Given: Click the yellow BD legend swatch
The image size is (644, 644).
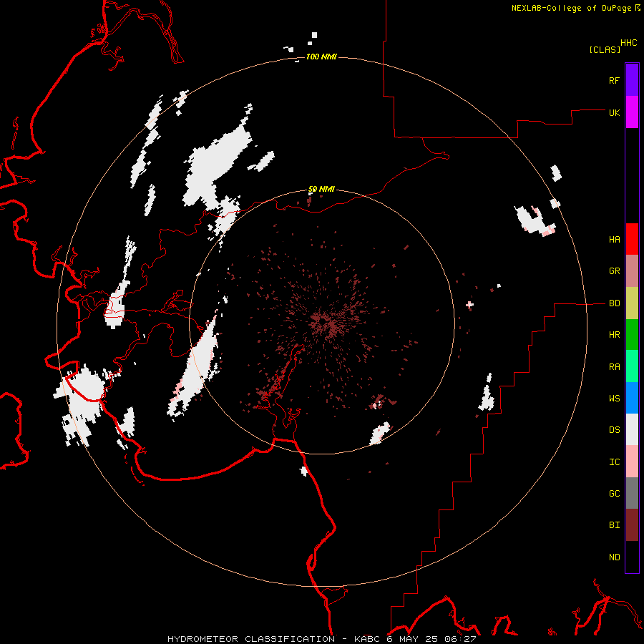Looking at the screenshot, I should pyautogui.click(x=632, y=303).
